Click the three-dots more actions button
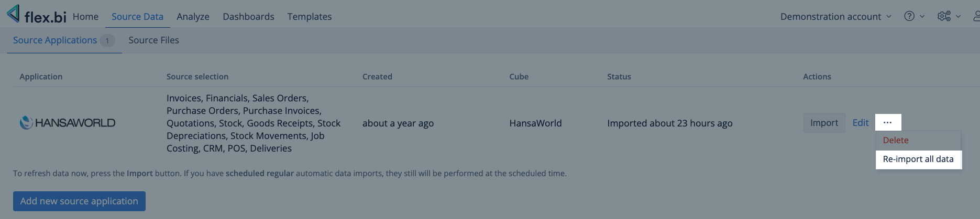This screenshot has height=219, width=980. pos(887,122)
